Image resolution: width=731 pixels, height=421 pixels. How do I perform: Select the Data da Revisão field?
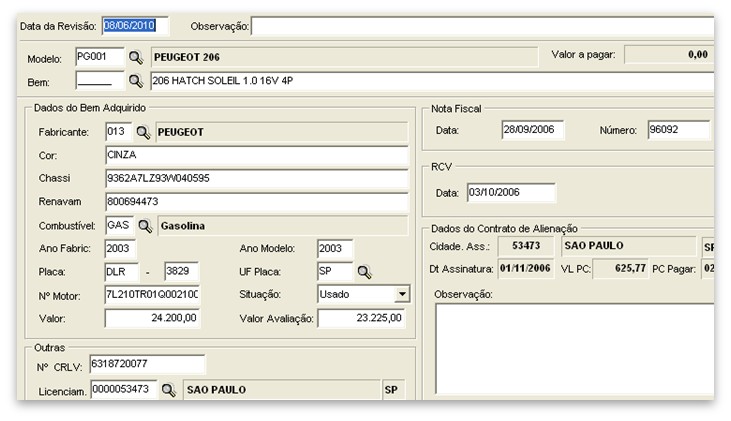[134, 26]
